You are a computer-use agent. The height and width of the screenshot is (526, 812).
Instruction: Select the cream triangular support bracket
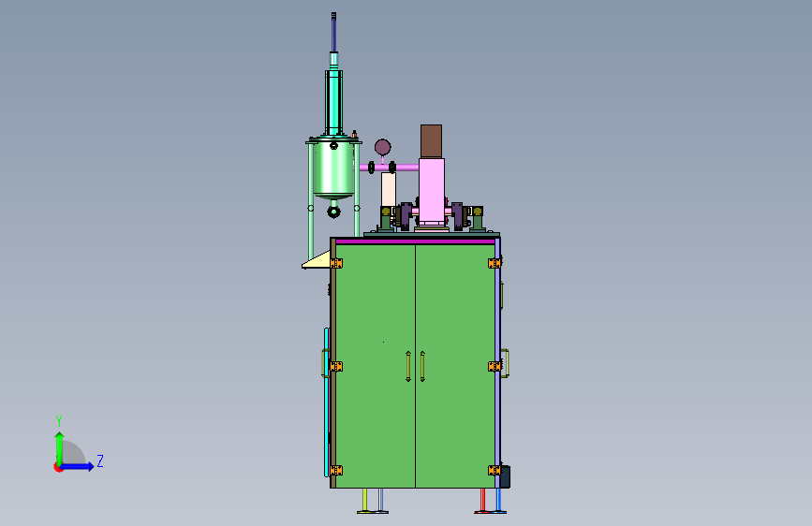click(319, 260)
